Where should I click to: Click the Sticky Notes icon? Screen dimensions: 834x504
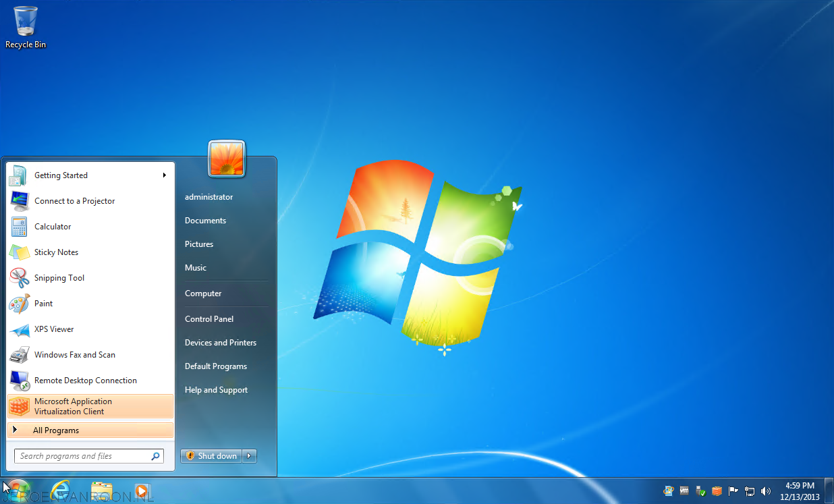pyautogui.click(x=19, y=252)
